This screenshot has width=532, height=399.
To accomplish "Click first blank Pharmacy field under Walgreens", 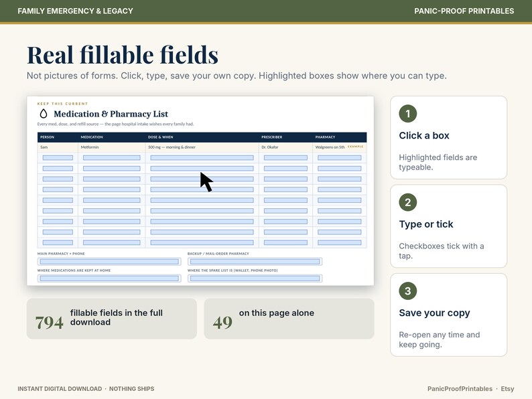I will [340, 157].
